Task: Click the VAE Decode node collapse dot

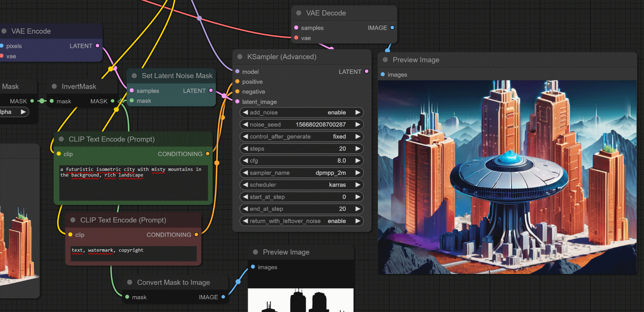Action: click(x=299, y=13)
